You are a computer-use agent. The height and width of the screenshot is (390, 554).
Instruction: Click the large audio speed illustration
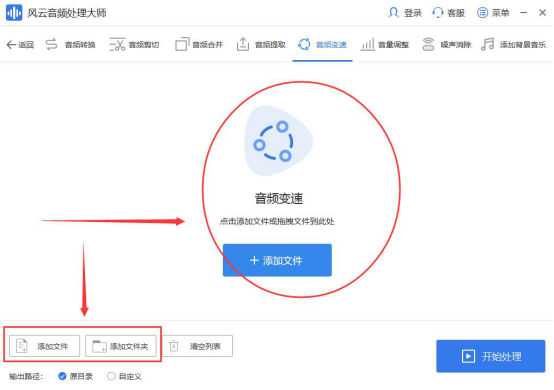point(278,141)
